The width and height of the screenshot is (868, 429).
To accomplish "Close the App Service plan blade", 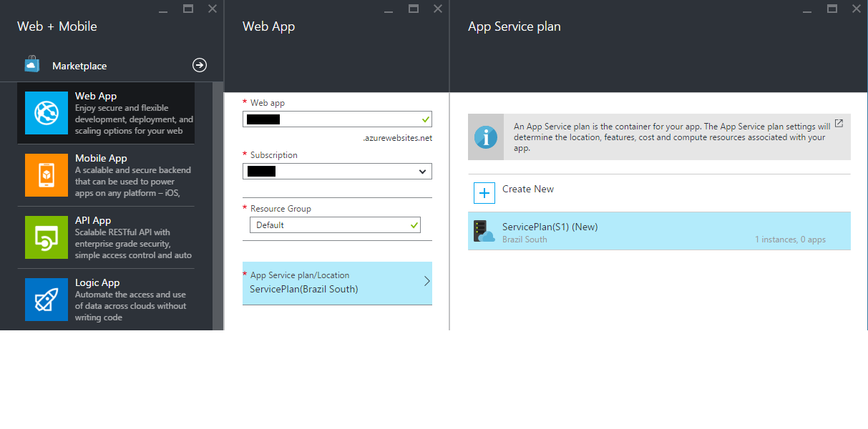I will coord(857,9).
